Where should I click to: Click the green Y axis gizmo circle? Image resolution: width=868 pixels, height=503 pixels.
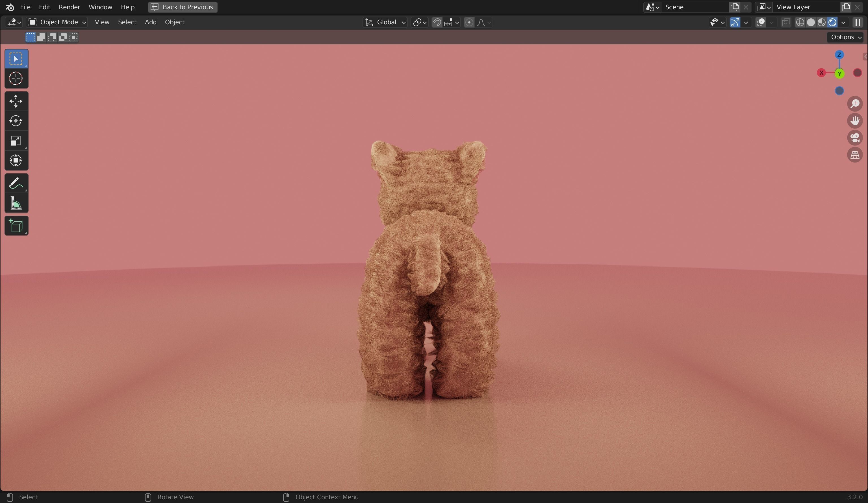(839, 74)
